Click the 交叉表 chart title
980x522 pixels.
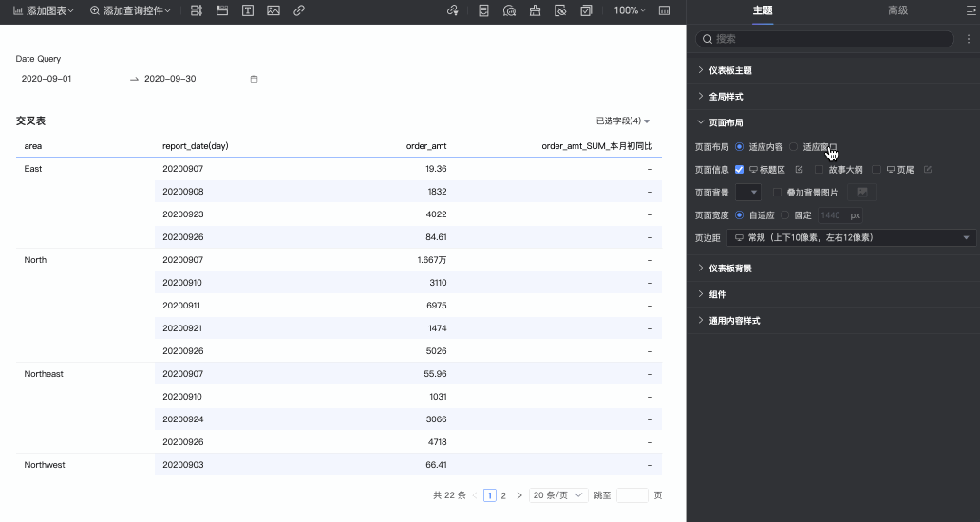tap(30, 121)
